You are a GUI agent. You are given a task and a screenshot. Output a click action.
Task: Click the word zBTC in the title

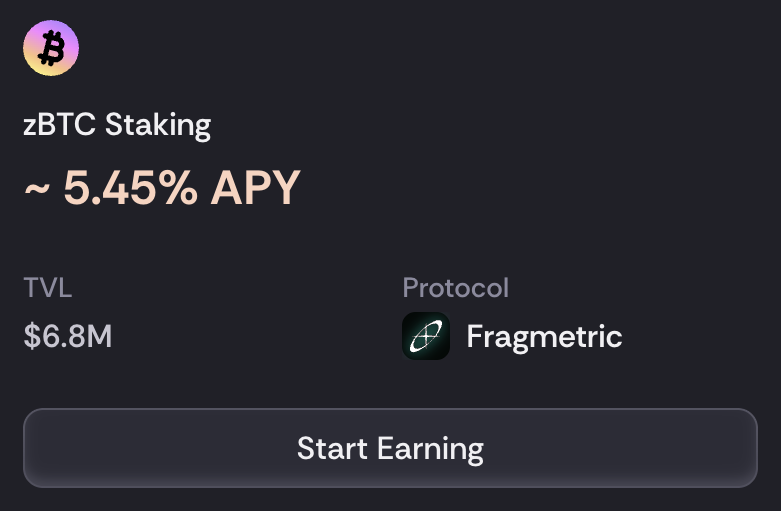click(60, 126)
